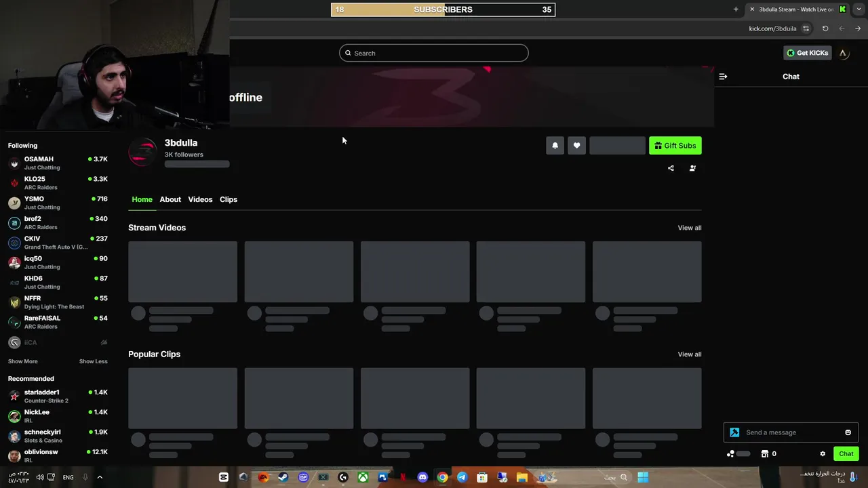Open offline iiCA channel in sidebar
This screenshot has height=488, width=868.
click(58, 342)
